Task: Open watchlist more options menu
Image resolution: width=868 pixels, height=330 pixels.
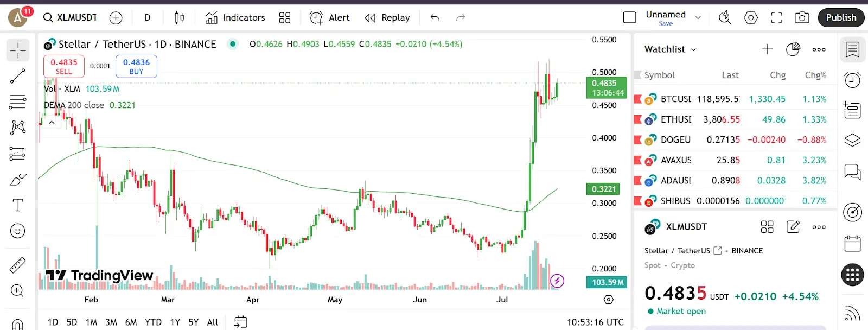Action: (x=819, y=49)
